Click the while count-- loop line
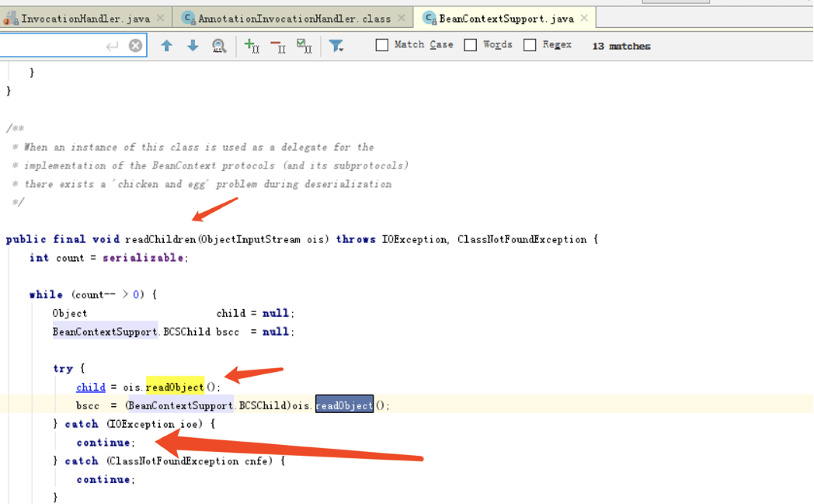The width and height of the screenshot is (814, 504). click(x=93, y=295)
